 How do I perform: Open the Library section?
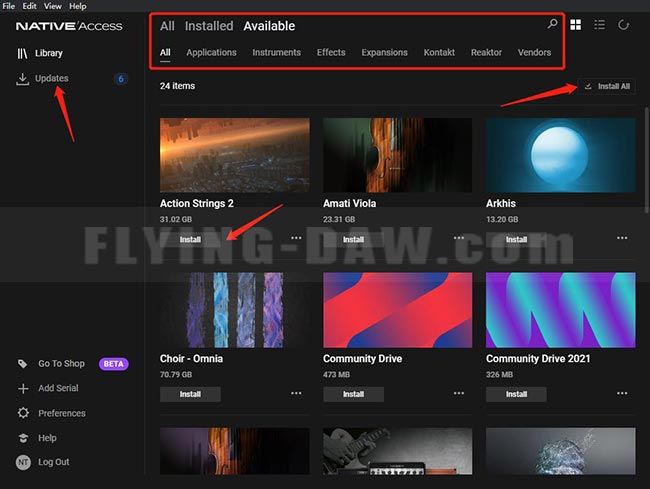click(49, 53)
